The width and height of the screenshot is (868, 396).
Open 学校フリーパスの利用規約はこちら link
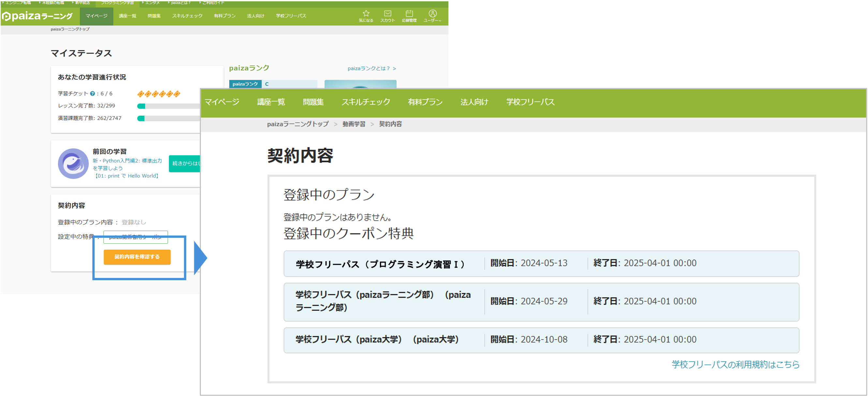735,364
